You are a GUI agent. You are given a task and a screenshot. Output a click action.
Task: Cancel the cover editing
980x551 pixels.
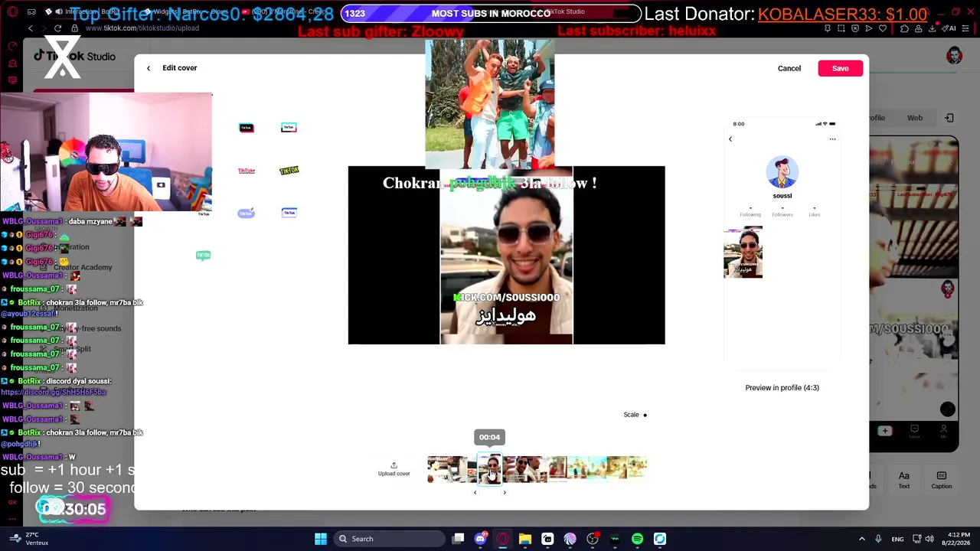point(789,68)
